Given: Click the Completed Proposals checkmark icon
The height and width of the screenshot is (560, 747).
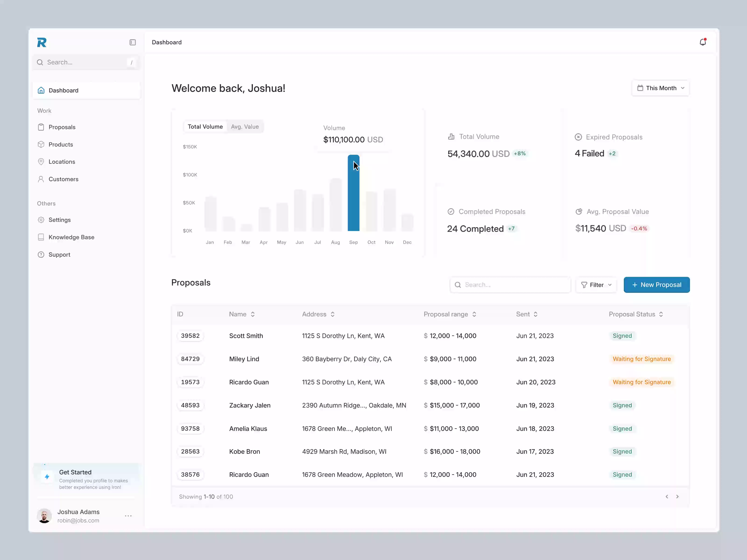Looking at the screenshot, I should click(451, 211).
